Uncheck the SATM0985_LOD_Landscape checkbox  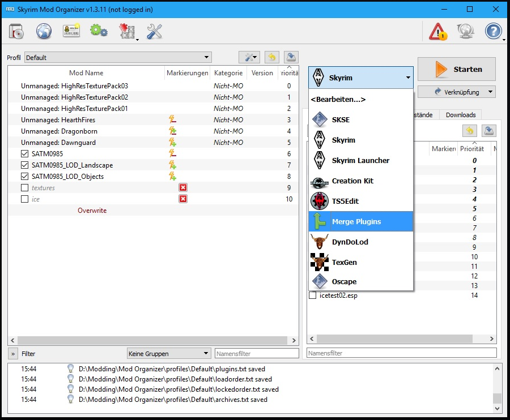[24, 165]
